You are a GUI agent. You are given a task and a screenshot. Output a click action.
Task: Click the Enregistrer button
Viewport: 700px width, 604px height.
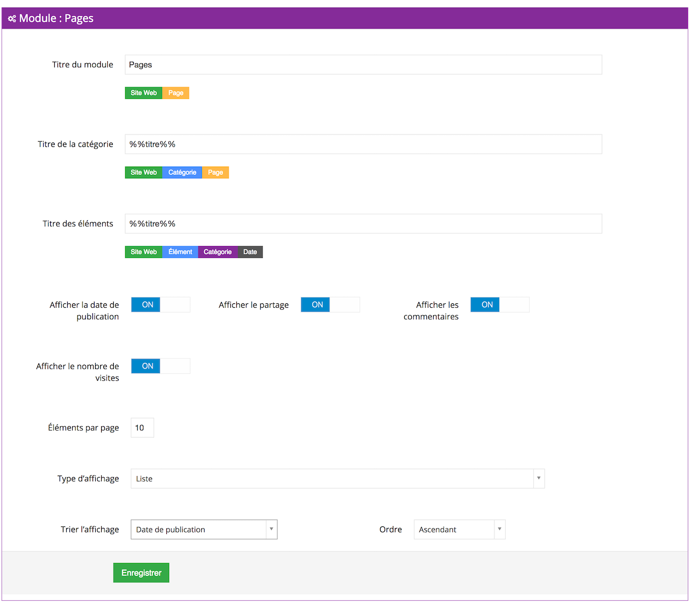pyautogui.click(x=141, y=573)
